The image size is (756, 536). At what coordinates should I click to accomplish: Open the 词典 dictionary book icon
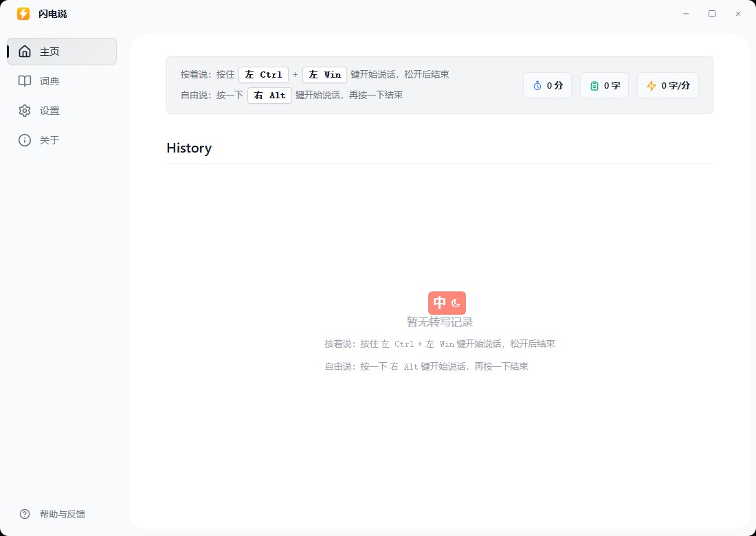click(x=25, y=80)
